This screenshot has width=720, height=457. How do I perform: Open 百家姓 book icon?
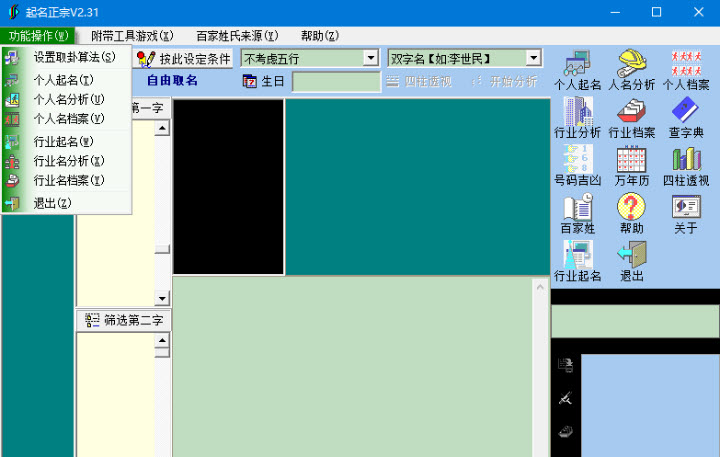click(577, 214)
